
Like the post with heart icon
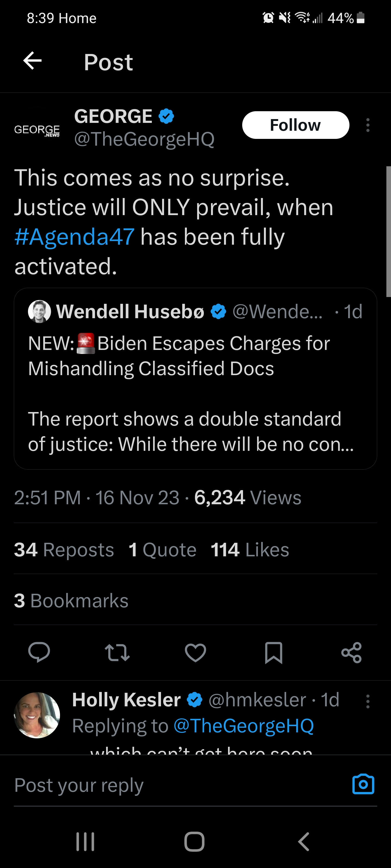(x=195, y=652)
